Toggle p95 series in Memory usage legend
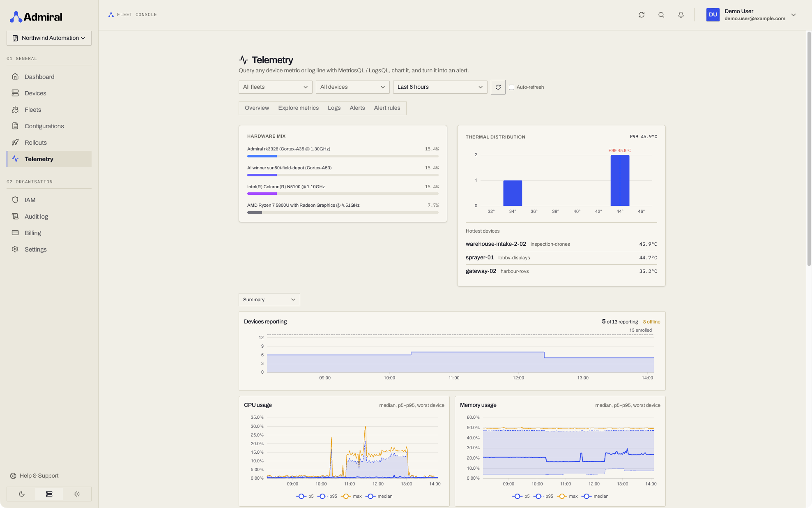The width and height of the screenshot is (812, 508). tap(543, 496)
